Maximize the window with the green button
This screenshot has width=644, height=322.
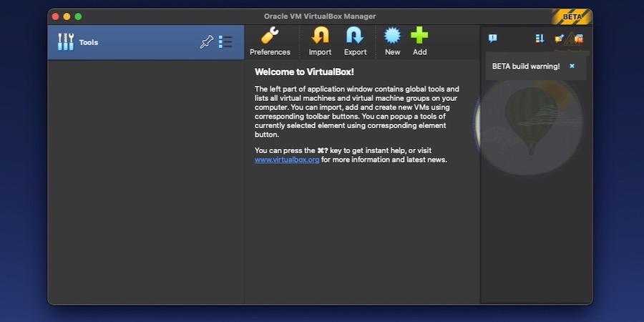click(78, 16)
